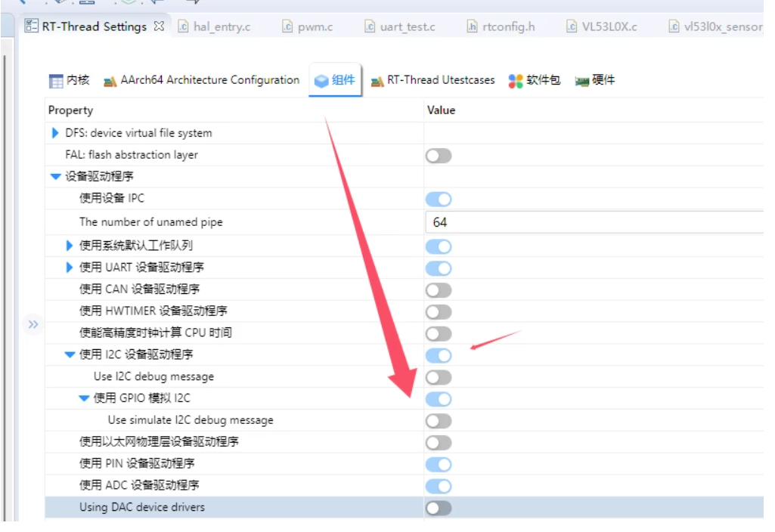Select '使用 ADC 设备驱动程序' row text

(139, 485)
